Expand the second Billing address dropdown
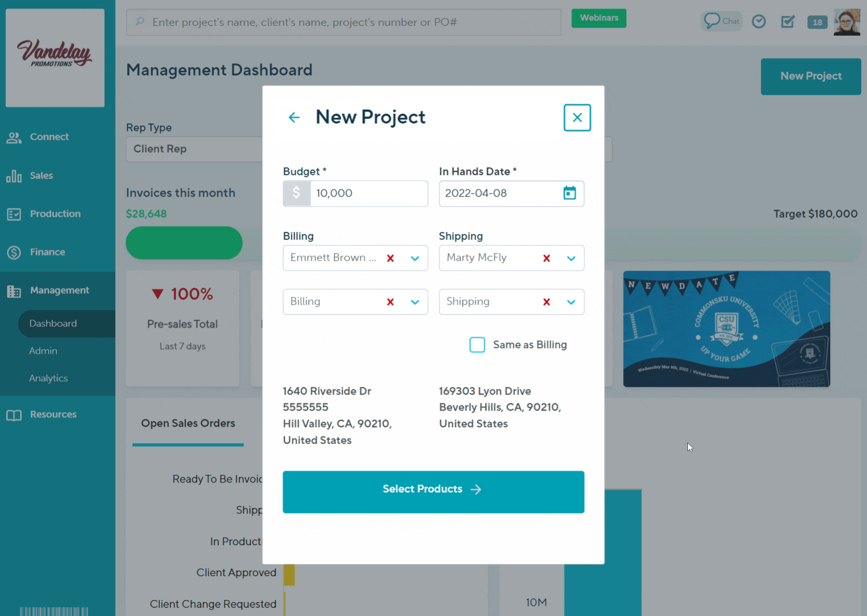Viewport: 867px width, 616px height. pos(415,302)
